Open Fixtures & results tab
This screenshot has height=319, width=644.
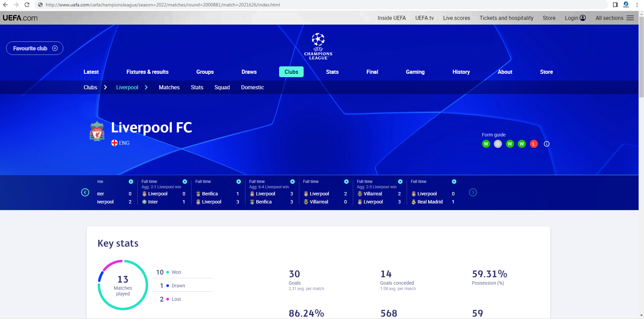click(147, 72)
